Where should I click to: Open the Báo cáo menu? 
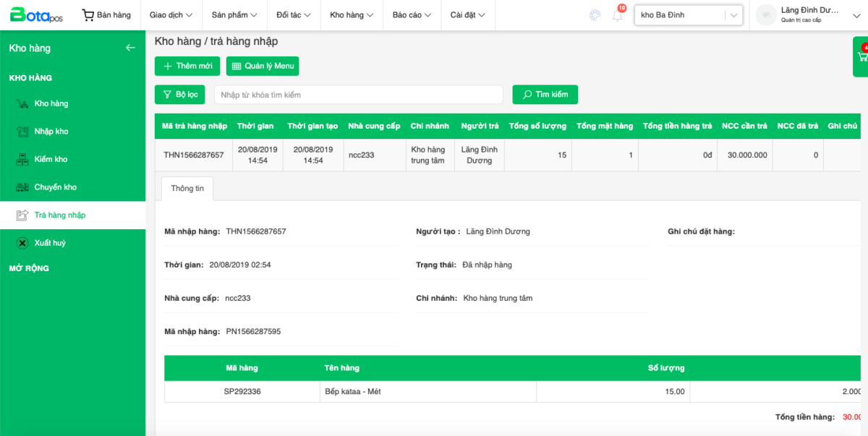[412, 15]
